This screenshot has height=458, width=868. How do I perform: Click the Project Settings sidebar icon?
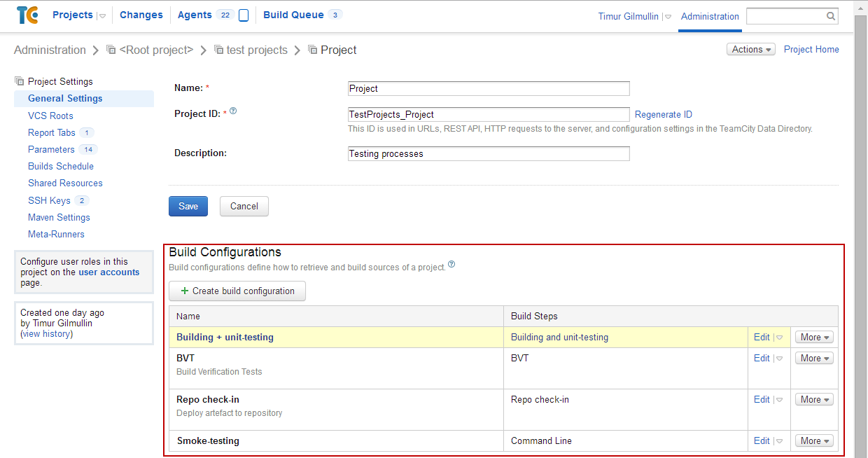tap(20, 81)
